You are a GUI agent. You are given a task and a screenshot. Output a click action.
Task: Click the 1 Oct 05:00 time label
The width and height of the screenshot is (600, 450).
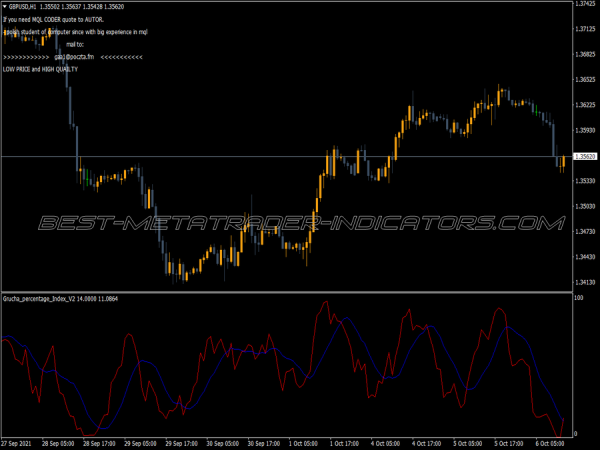coord(303,444)
